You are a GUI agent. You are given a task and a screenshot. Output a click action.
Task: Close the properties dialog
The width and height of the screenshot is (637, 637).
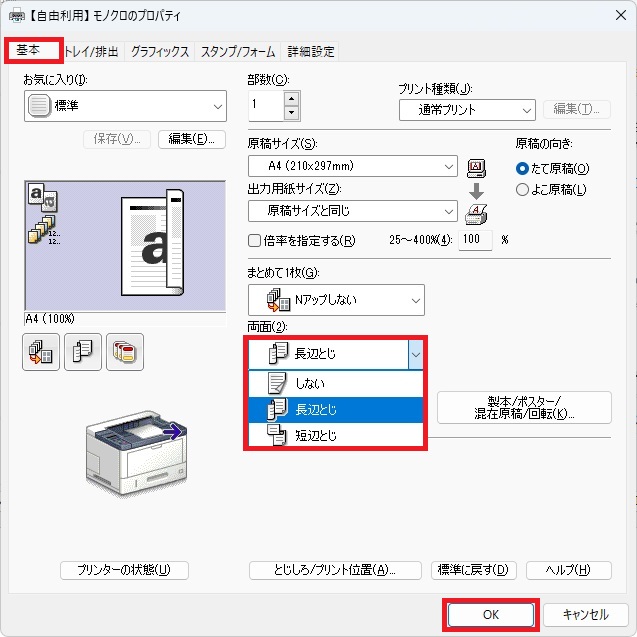coord(621,15)
